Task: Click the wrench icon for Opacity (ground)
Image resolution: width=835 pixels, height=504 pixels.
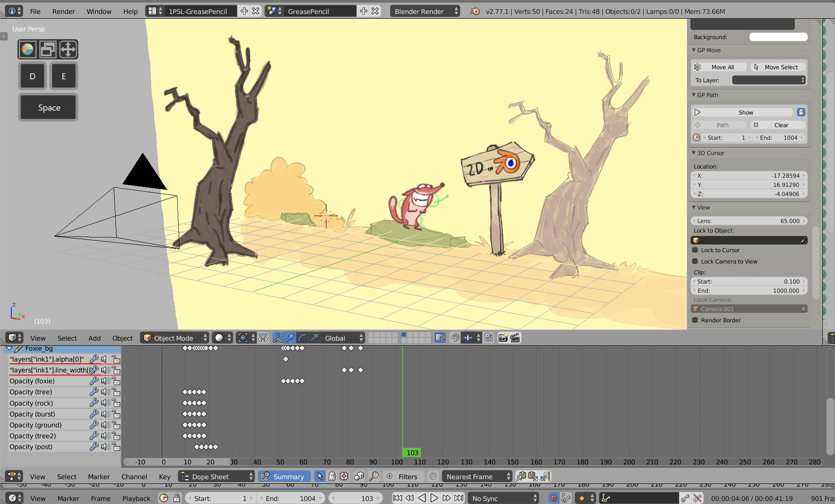Action: click(x=94, y=425)
